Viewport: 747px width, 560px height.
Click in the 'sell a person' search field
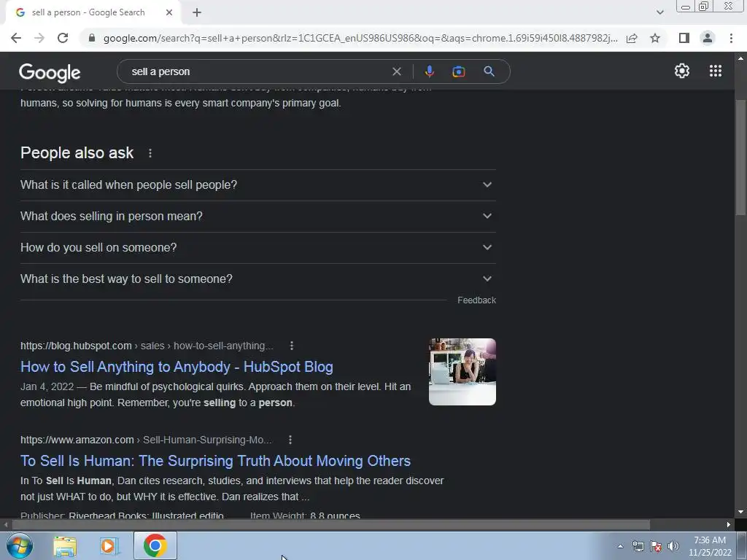coord(258,71)
